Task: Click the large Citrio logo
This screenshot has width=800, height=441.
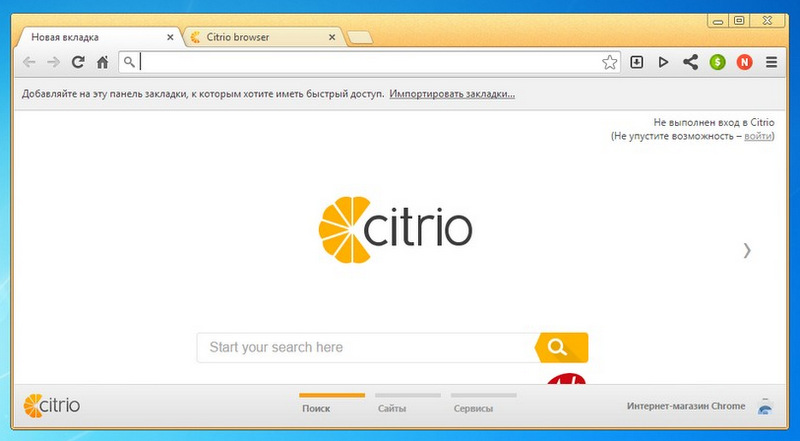Action: click(x=395, y=230)
